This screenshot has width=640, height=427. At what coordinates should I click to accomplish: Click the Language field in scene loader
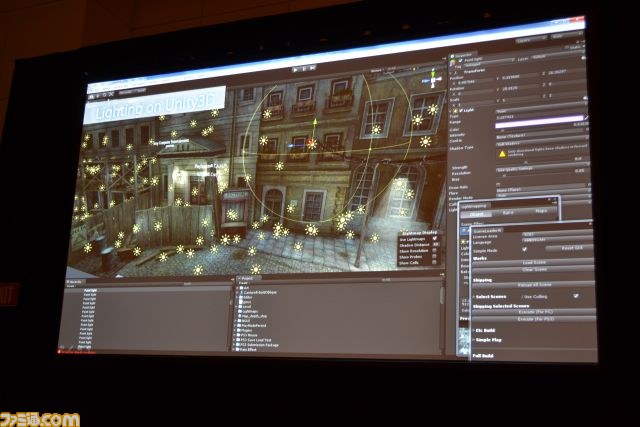pos(558,240)
